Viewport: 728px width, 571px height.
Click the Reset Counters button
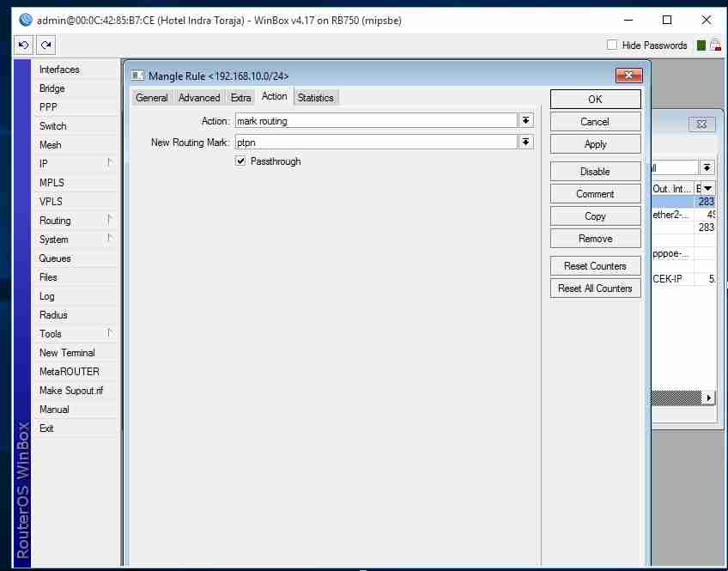[x=595, y=266]
